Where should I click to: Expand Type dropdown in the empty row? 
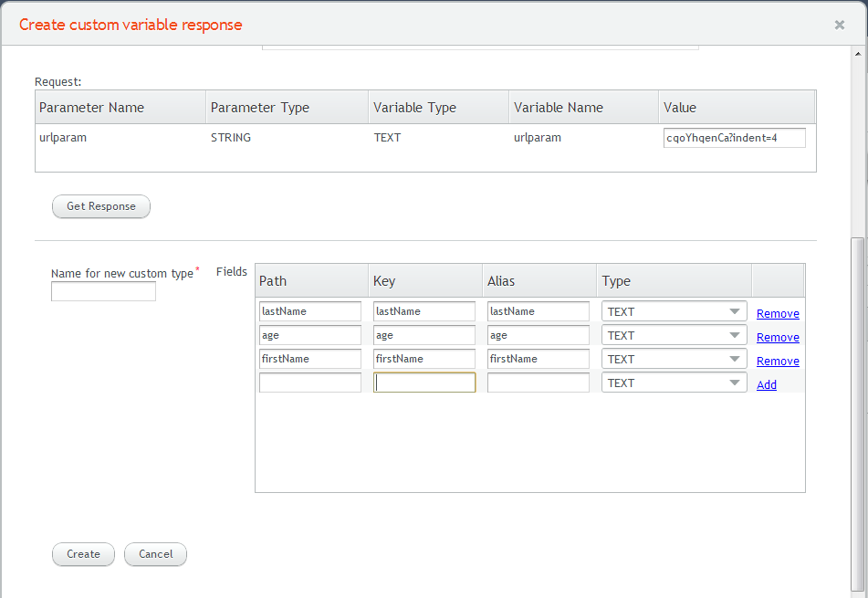coord(675,383)
